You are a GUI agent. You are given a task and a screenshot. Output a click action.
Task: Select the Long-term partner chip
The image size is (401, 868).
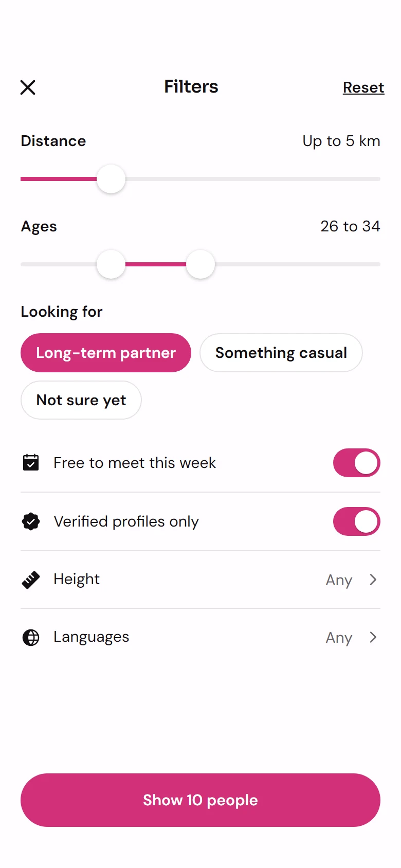click(106, 353)
